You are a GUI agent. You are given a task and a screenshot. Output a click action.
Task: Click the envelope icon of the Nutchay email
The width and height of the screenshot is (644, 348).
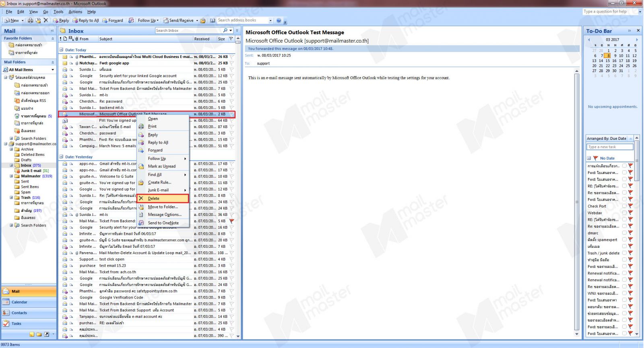pyautogui.click(x=64, y=63)
